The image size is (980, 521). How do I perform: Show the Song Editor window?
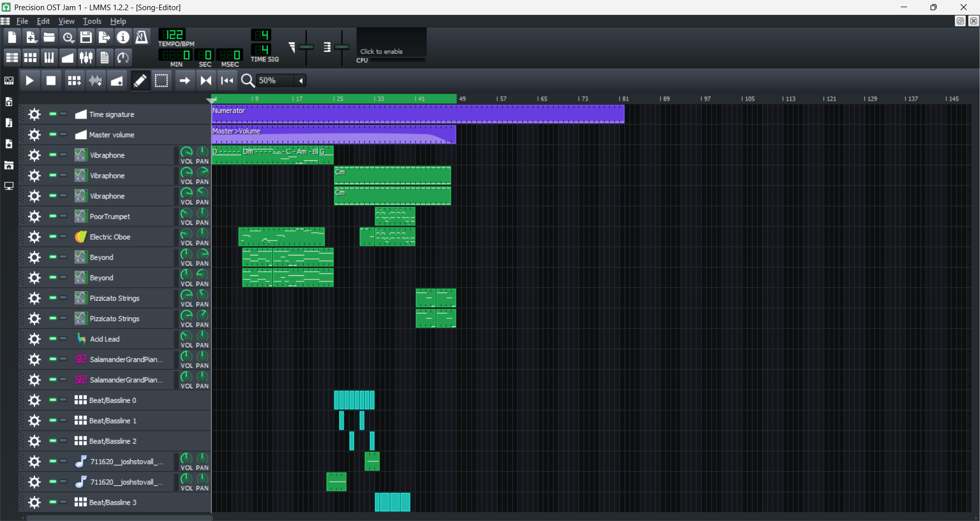(12, 57)
